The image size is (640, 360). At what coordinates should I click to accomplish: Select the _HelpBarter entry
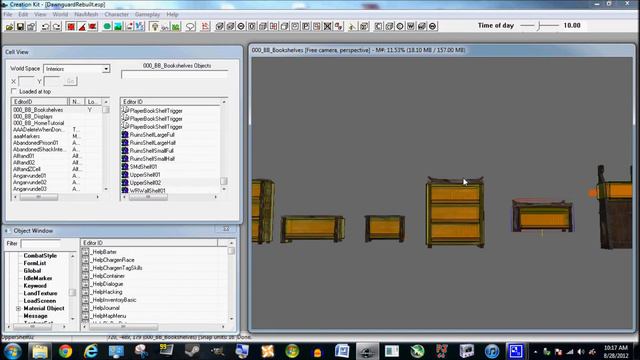pyautogui.click(x=104, y=252)
